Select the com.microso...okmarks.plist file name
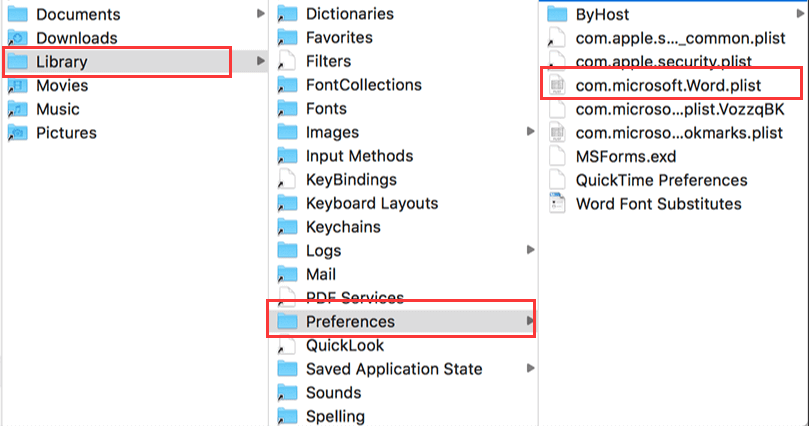This screenshot has height=426, width=809. pos(679,133)
